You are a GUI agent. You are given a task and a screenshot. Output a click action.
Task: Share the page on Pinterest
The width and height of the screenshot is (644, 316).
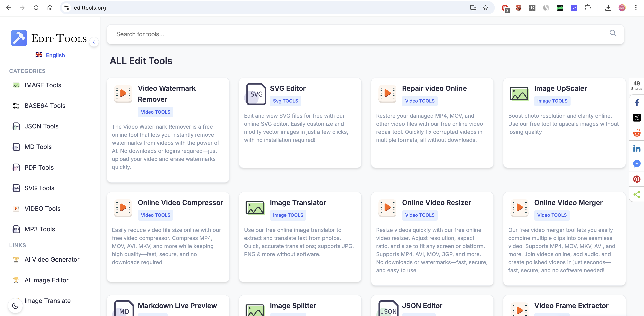click(x=637, y=179)
